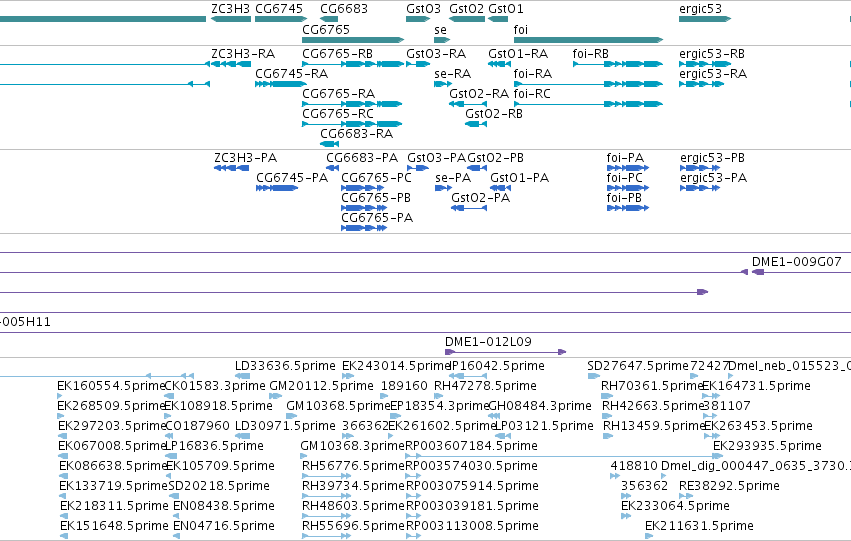Click EST EN08438.5prime

pos(224,506)
